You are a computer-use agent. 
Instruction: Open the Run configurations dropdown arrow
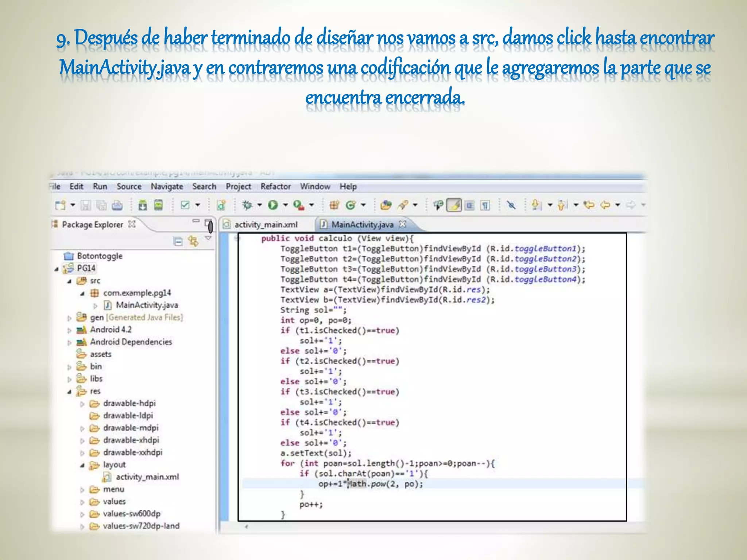point(285,205)
